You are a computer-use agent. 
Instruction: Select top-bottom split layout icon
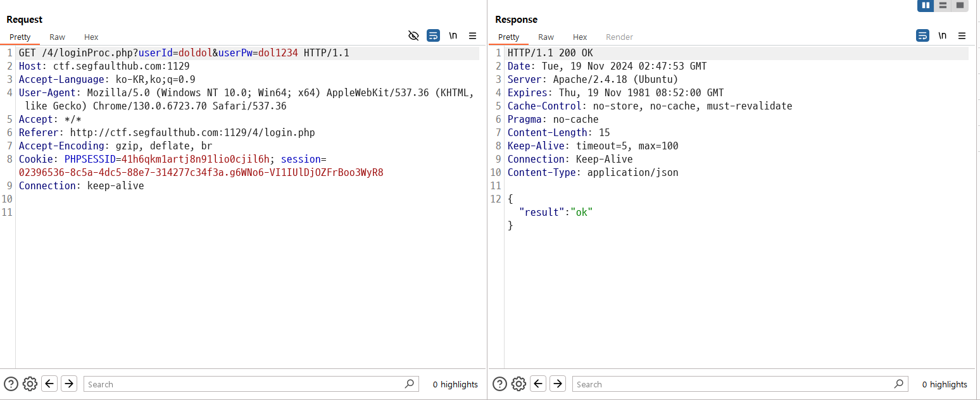coord(943,5)
